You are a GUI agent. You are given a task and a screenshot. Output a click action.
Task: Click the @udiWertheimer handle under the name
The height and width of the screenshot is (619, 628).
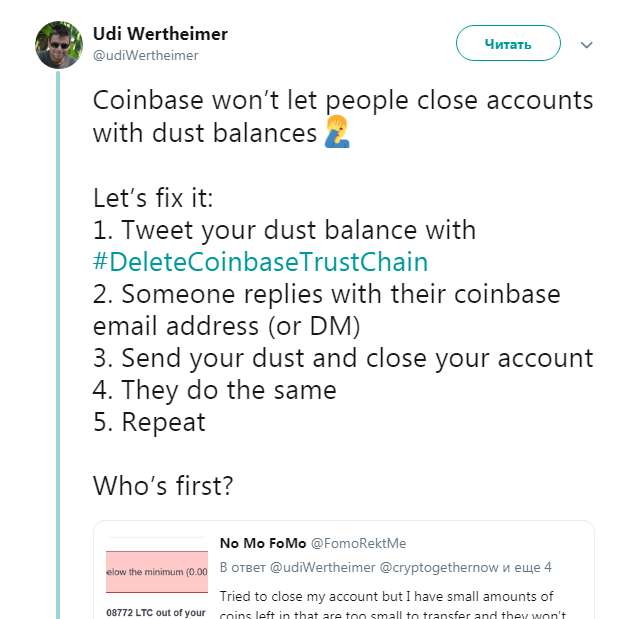coord(145,56)
